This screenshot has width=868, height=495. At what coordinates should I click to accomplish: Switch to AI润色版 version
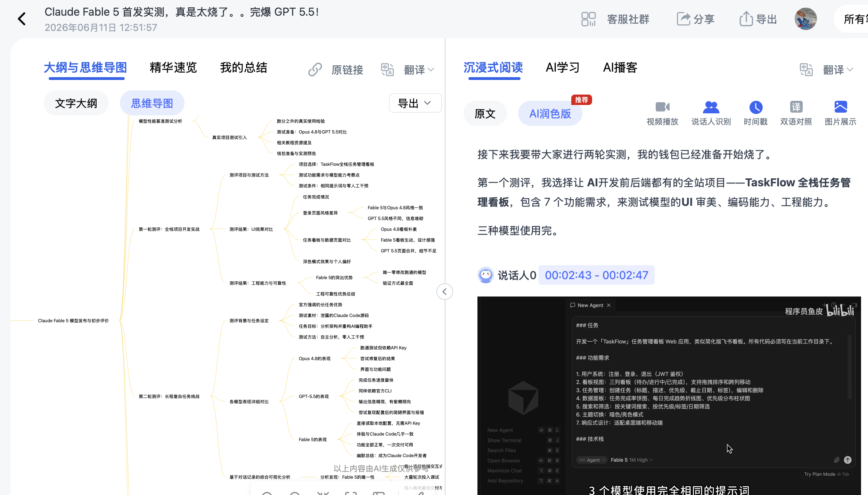(550, 113)
